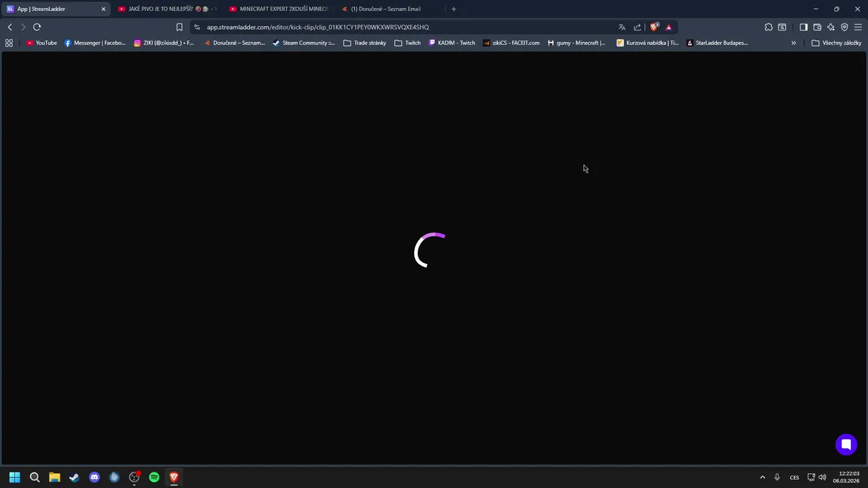Open Brave Rewards triangle icon
Viewport: 868px width, 488px height.
[669, 27]
